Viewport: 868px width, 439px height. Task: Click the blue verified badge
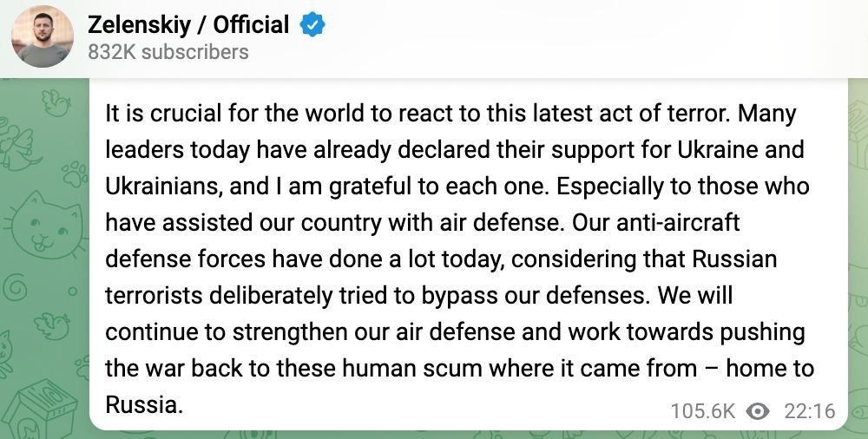coord(312,25)
